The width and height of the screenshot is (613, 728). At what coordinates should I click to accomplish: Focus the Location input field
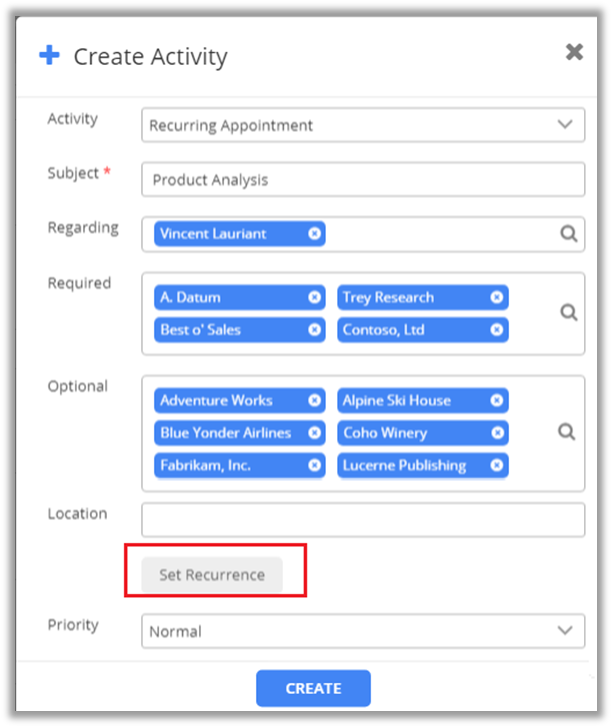(362, 520)
